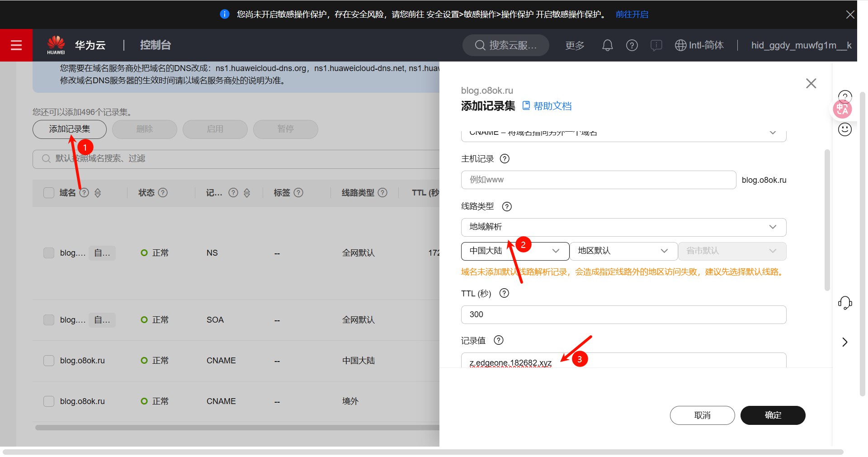Image resolution: width=868 pixels, height=457 pixels.
Task: Click the customer service headset icon
Action: click(844, 303)
